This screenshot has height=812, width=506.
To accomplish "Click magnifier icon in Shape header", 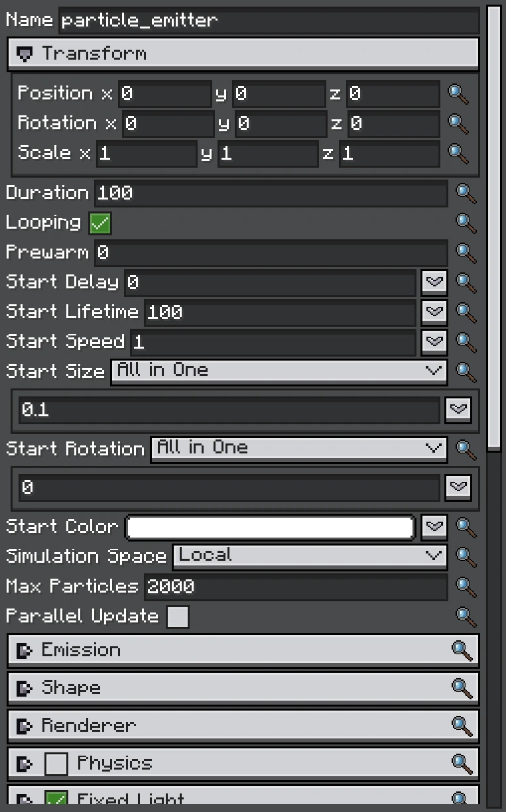I will click(462, 688).
